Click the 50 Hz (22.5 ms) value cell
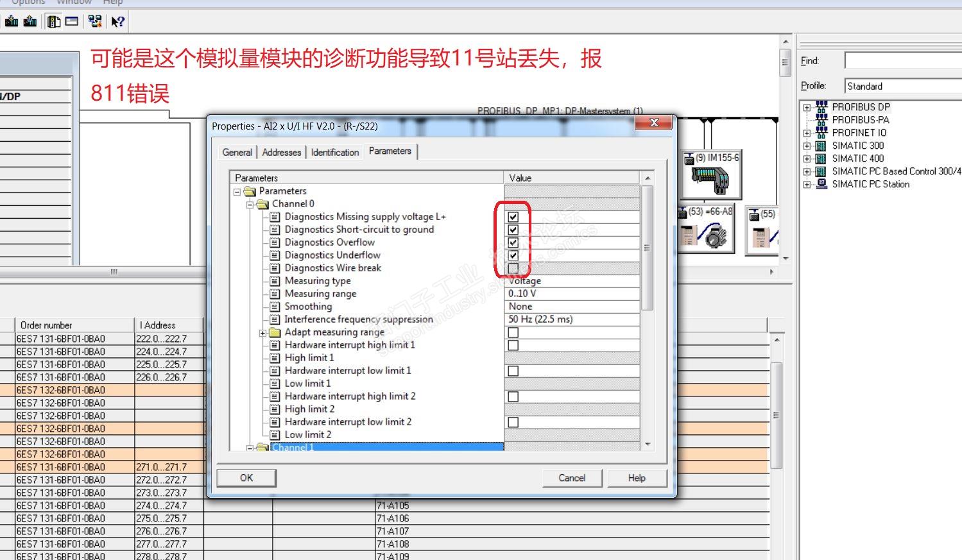The width and height of the screenshot is (962, 560). (572, 319)
